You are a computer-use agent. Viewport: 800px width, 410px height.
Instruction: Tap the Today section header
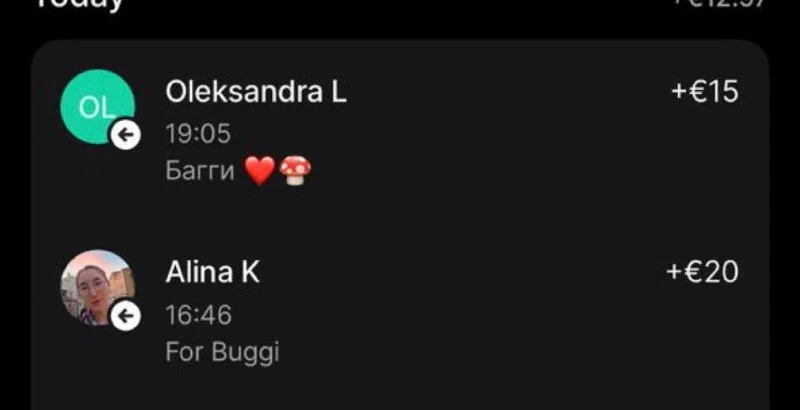(x=79, y=4)
